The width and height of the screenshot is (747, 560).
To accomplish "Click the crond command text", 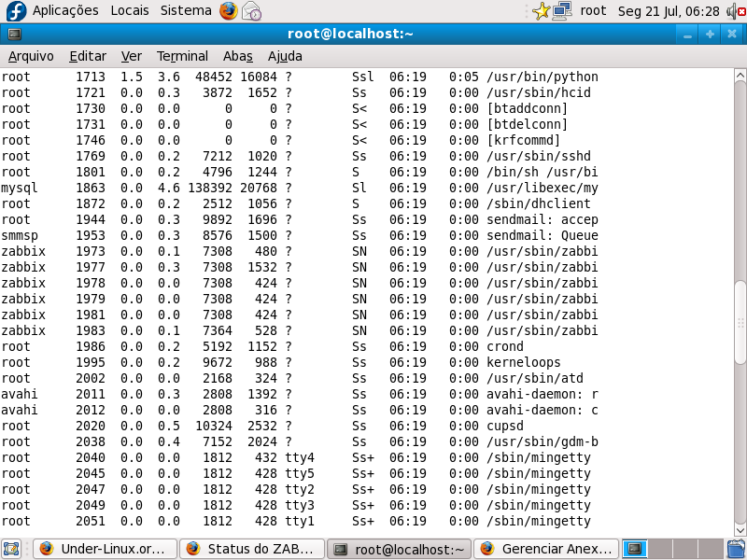I will pyautogui.click(x=505, y=346).
